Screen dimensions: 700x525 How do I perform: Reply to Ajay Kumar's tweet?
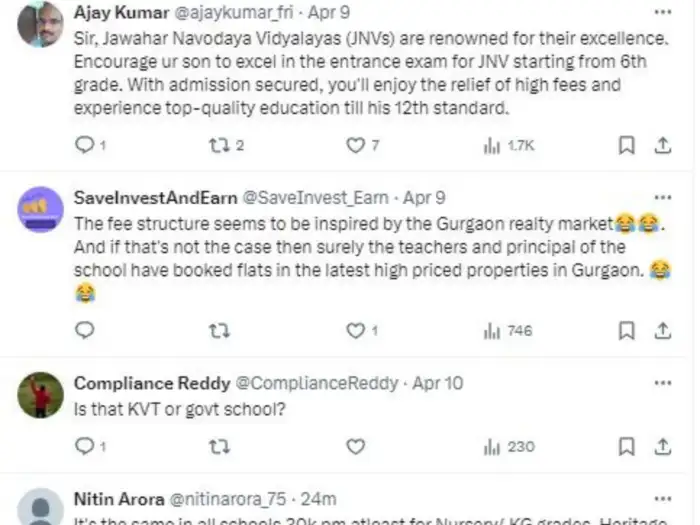[x=85, y=146]
